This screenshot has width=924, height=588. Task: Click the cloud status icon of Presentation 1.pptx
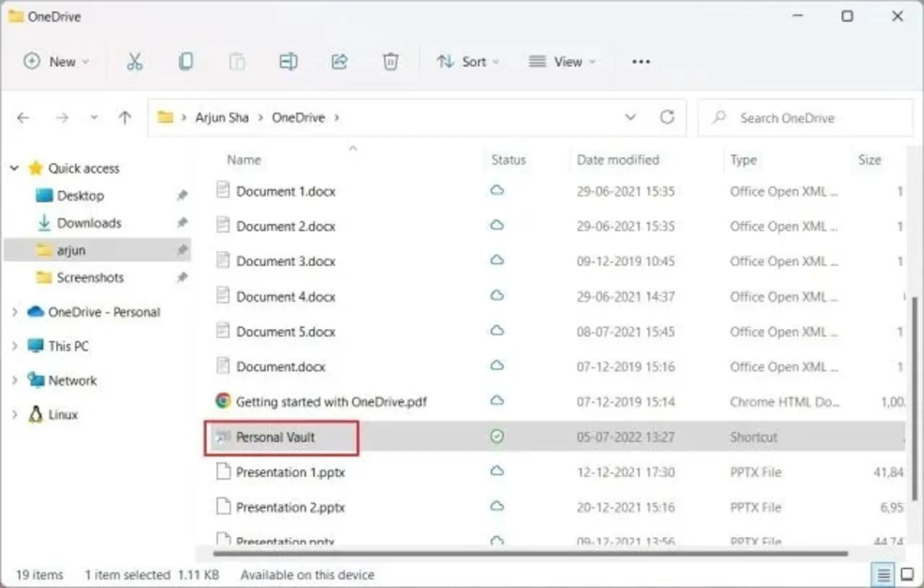pos(497,471)
